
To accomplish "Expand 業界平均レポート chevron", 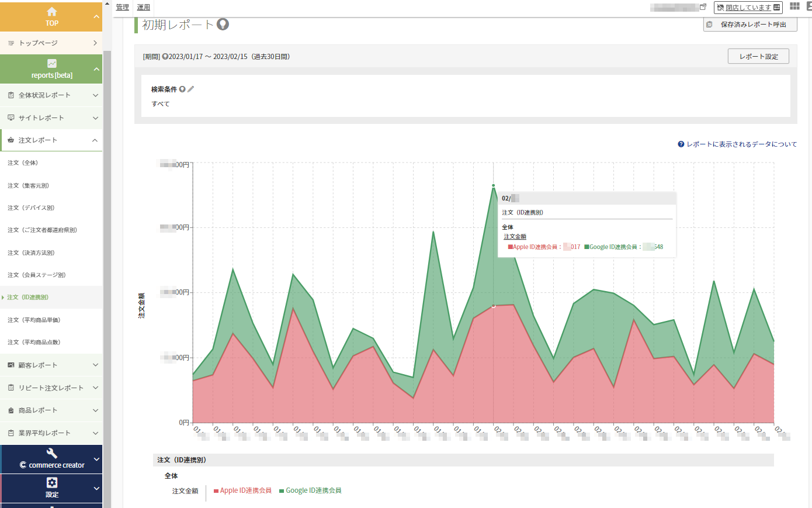I will 95,433.
